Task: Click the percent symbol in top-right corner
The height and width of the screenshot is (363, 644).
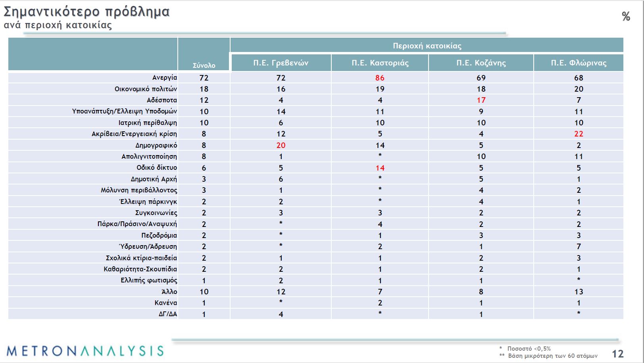Action: pyautogui.click(x=626, y=16)
